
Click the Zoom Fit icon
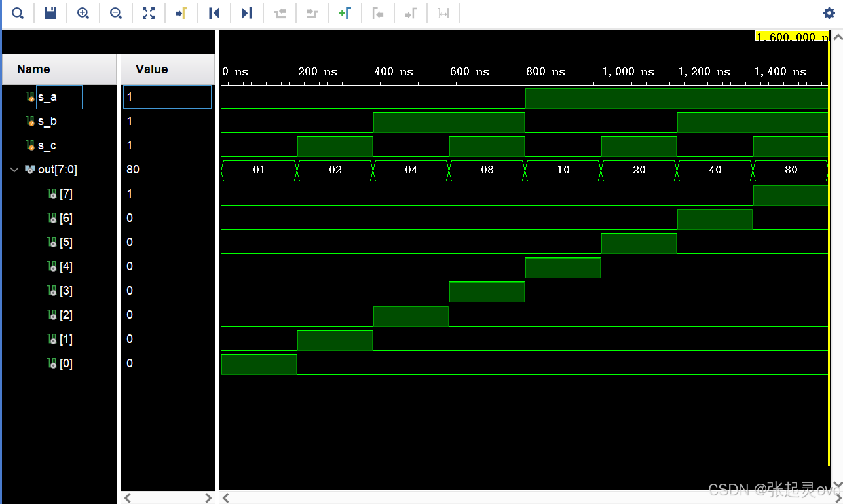[149, 13]
